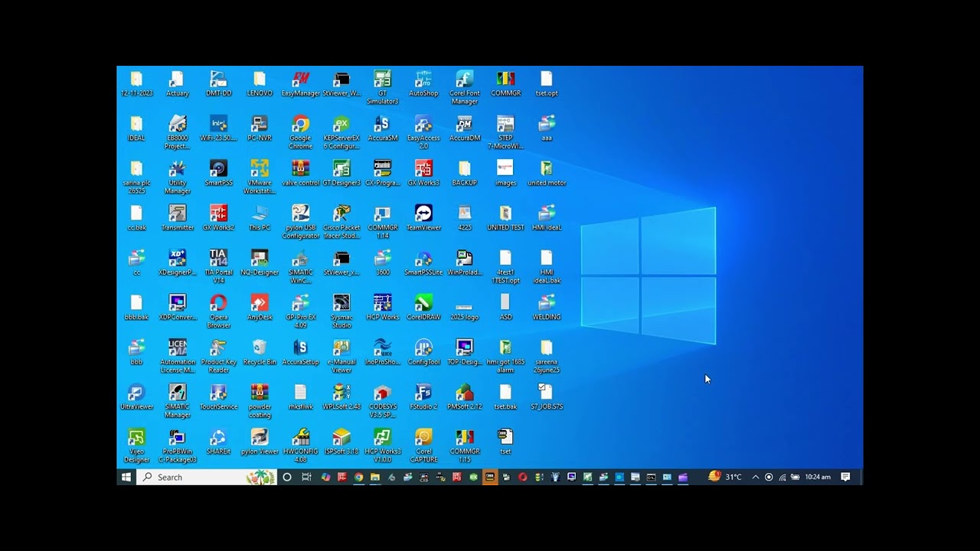Viewport: 980px width, 551px height.
Task: Select the TouchService desktop icon
Action: (218, 396)
